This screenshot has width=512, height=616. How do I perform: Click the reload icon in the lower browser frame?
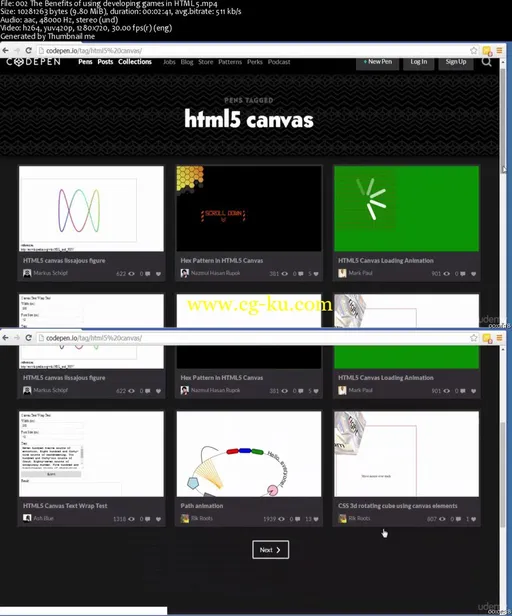coord(28,337)
